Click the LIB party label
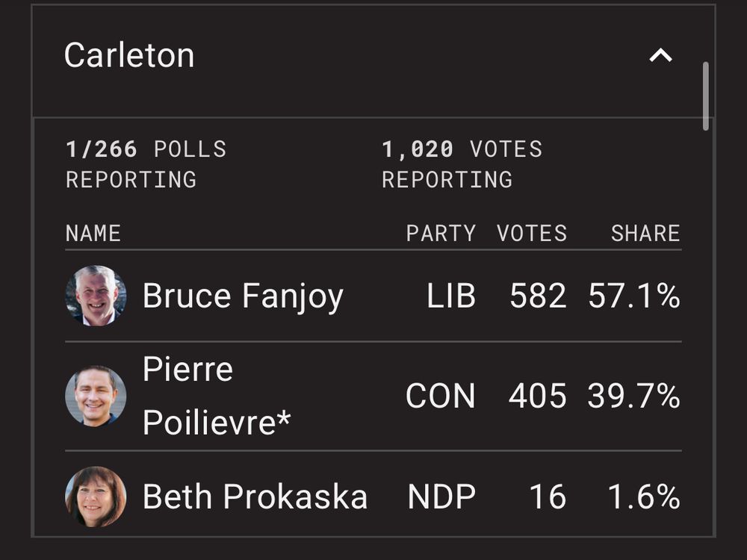The width and height of the screenshot is (747, 560). (x=451, y=296)
